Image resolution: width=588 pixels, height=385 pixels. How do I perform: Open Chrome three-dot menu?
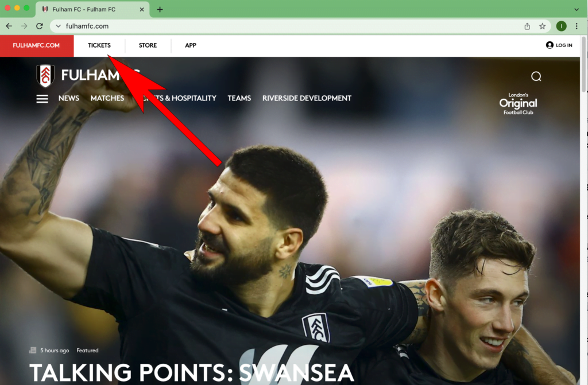click(x=577, y=26)
